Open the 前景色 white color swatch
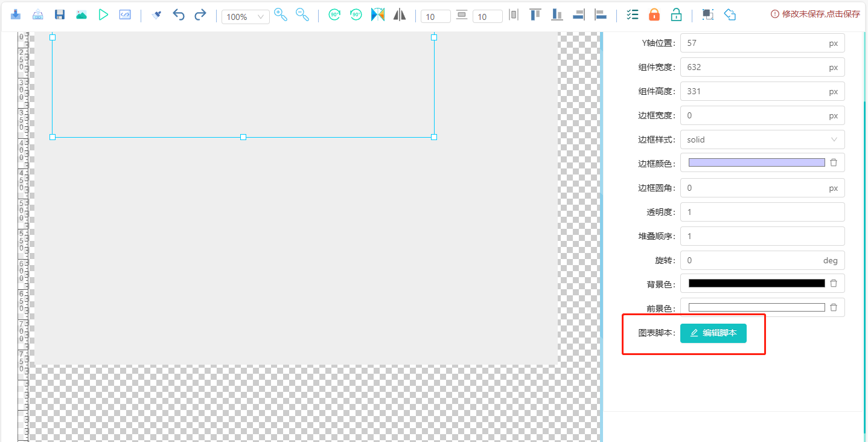Image resolution: width=868 pixels, height=442 pixels. (756, 307)
